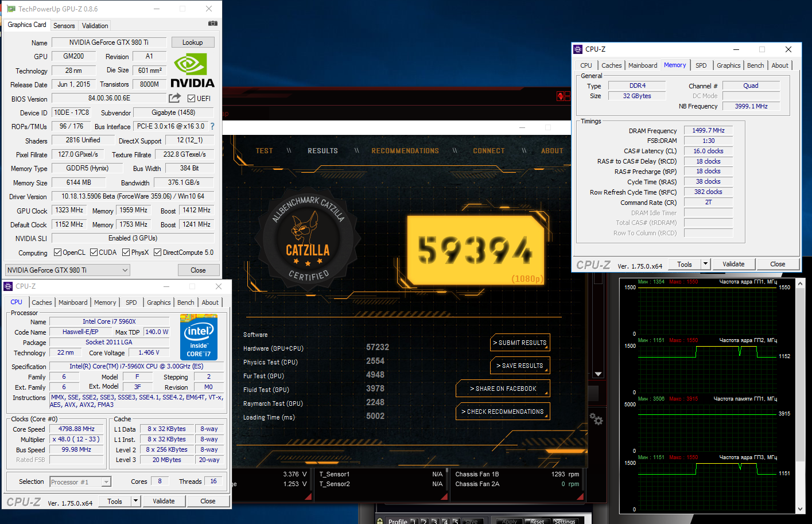Open the CONNECT menu in Catzilla
Image resolution: width=812 pixels, height=524 pixels.
489,151
